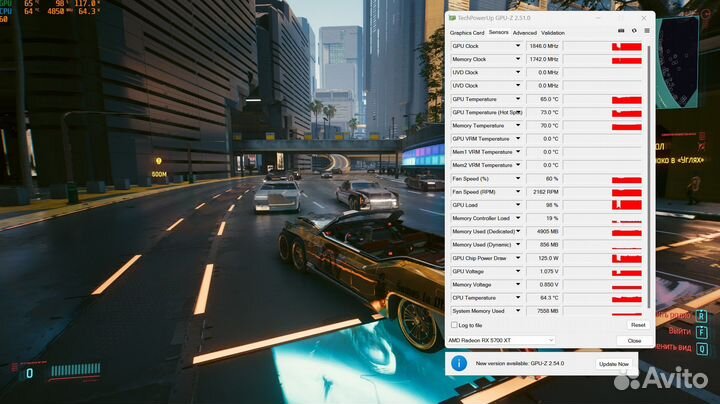Open the Advanced tab
This screenshot has height=404, width=720.
pos(524,32)
